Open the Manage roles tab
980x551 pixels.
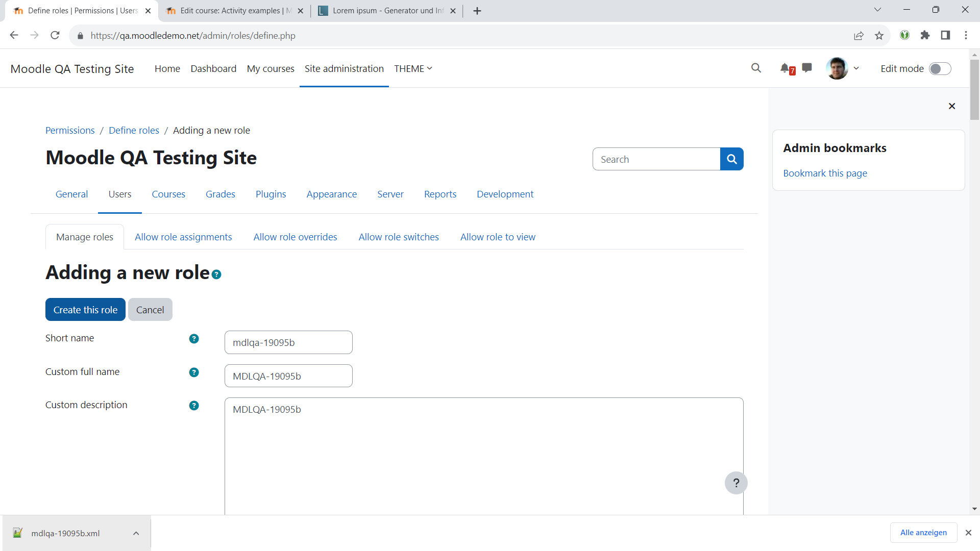pyautogui.click(x=85, y=237)
